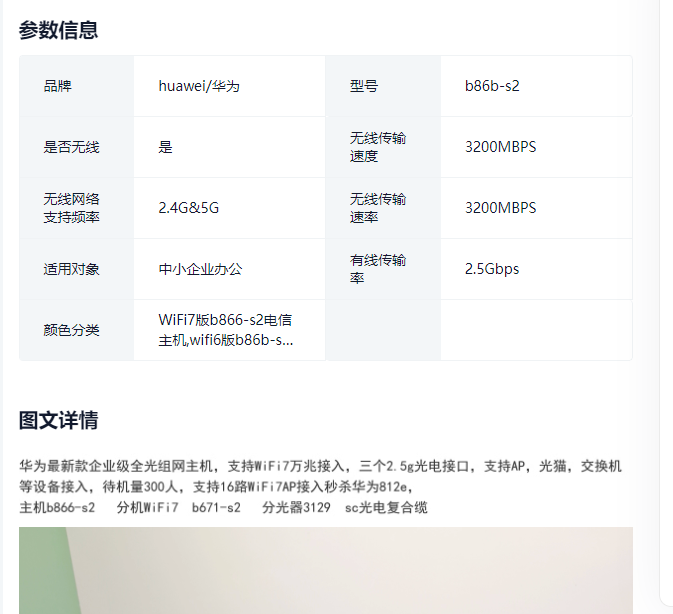Select 3200MBPS value beside 无线传输速度
Image resolution: width=673 pixels, height=614 pixels.
[500, 147]
